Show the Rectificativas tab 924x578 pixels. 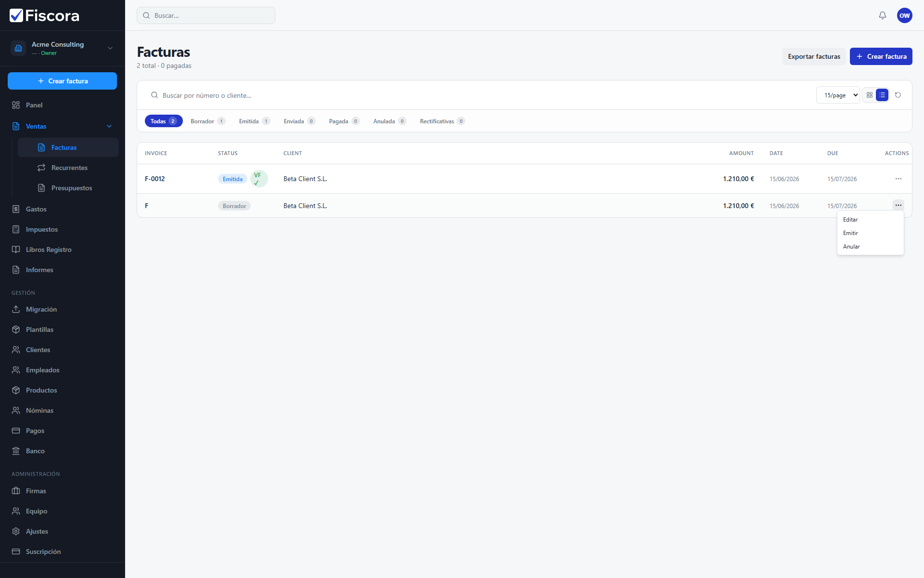click(442, 121)
